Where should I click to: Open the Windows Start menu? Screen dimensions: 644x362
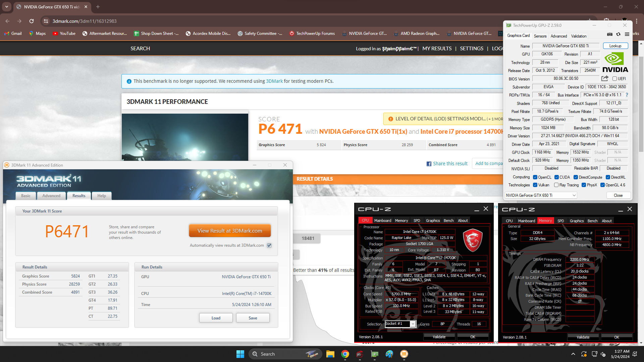tap(240, 354)
